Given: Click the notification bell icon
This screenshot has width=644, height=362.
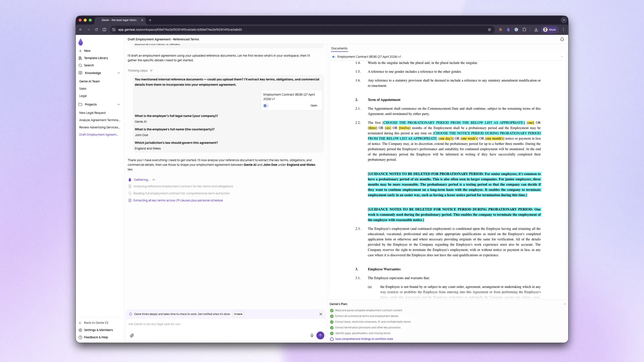Looking at the screenshot, I should [562, 39].
